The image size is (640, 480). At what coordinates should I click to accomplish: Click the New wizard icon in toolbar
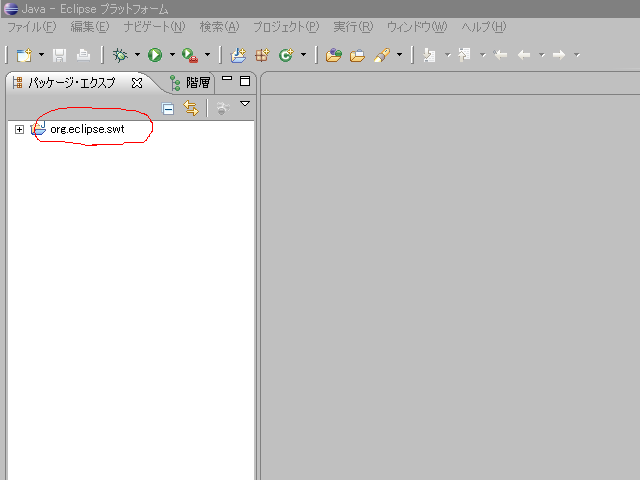pyautogui.click(x=24, y=55)
